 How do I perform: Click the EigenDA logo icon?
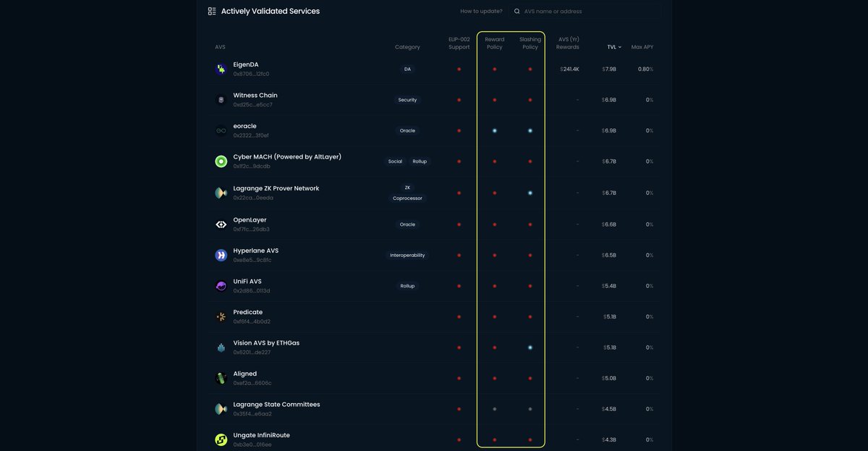pos(221,69)
